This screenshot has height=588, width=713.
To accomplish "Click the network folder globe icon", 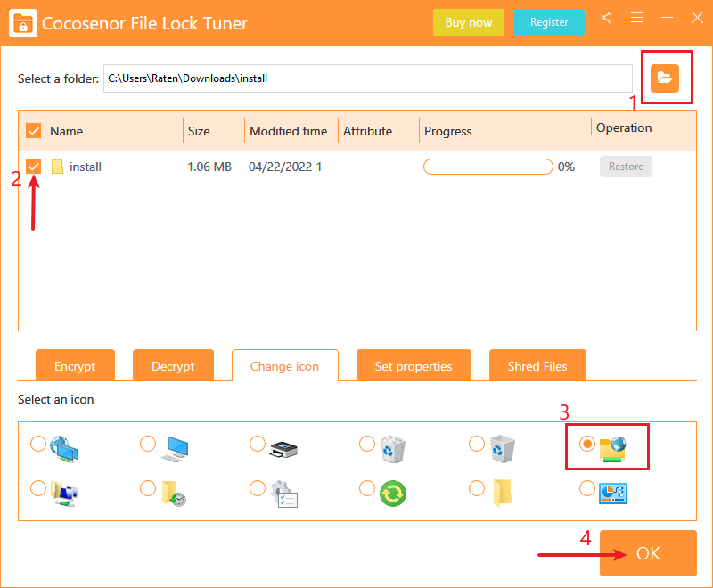I will coord(612,449).
